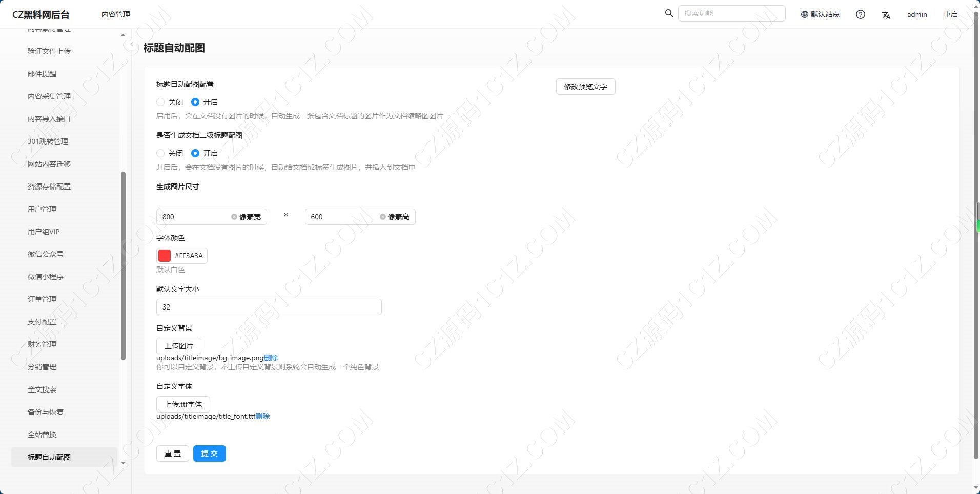Collapse the sidebar with the chevron

point(132,45)
